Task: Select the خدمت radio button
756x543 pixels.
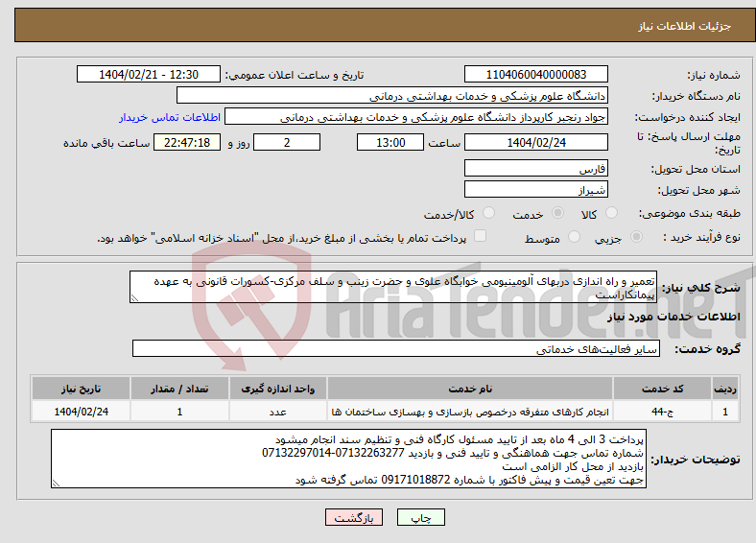Action: [557, 213]
